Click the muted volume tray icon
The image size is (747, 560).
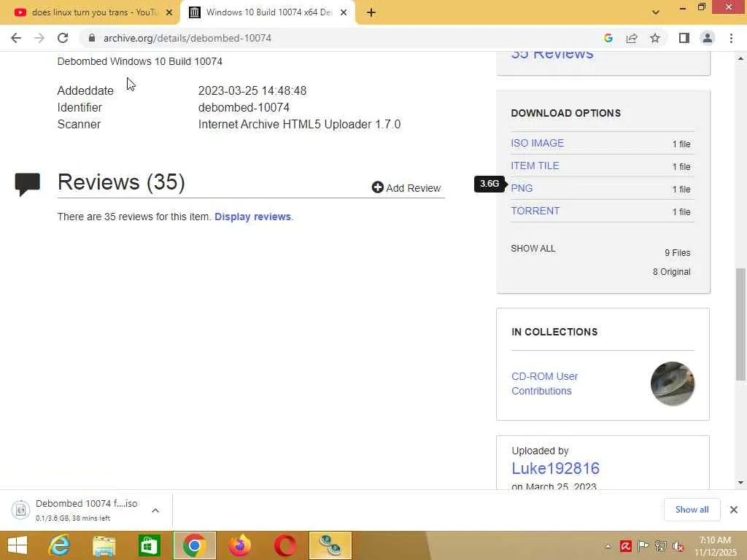678,546
